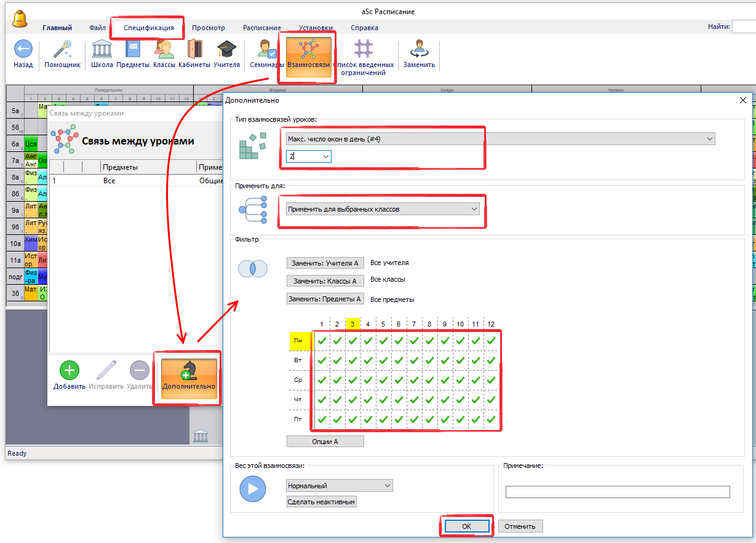Click Заменить: Учителя А button
Screen dimensions: 756x543
325,263
